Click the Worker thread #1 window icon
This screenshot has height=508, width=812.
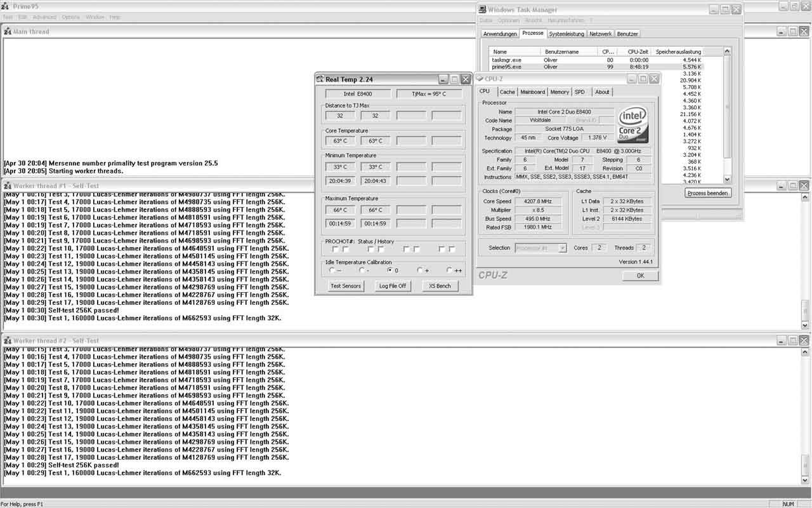(8, 185)
